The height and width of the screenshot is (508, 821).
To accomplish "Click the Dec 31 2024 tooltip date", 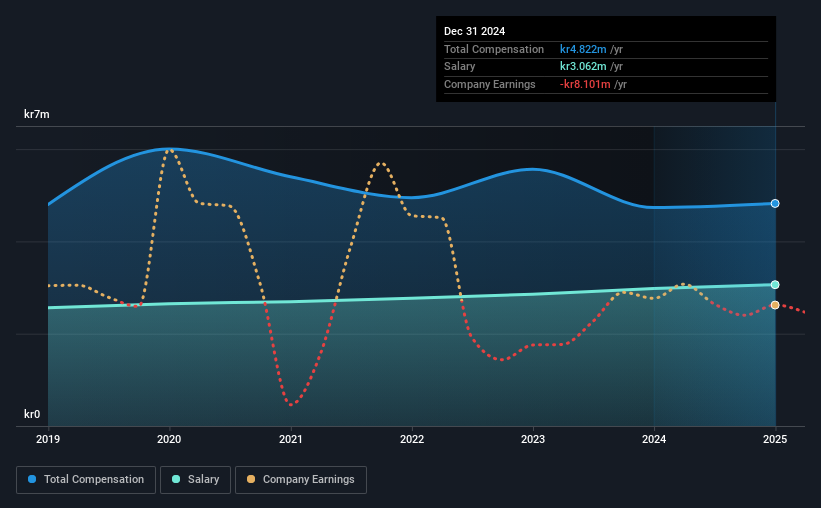I will pyautogui.click(x=474, y=31).
